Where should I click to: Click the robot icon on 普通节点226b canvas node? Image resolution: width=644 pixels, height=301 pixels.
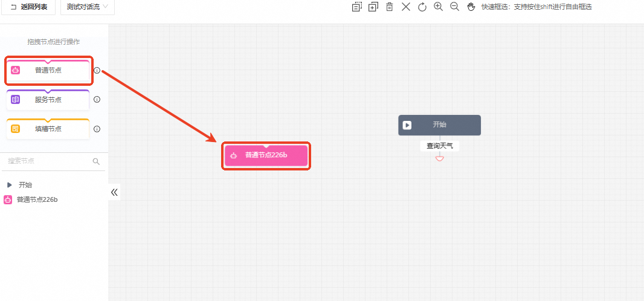point(234,155)
